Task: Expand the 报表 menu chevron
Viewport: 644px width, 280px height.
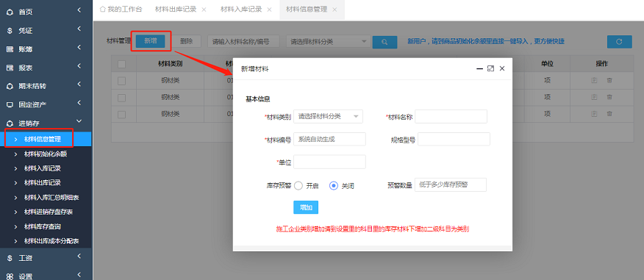Action: coord(79,65)
